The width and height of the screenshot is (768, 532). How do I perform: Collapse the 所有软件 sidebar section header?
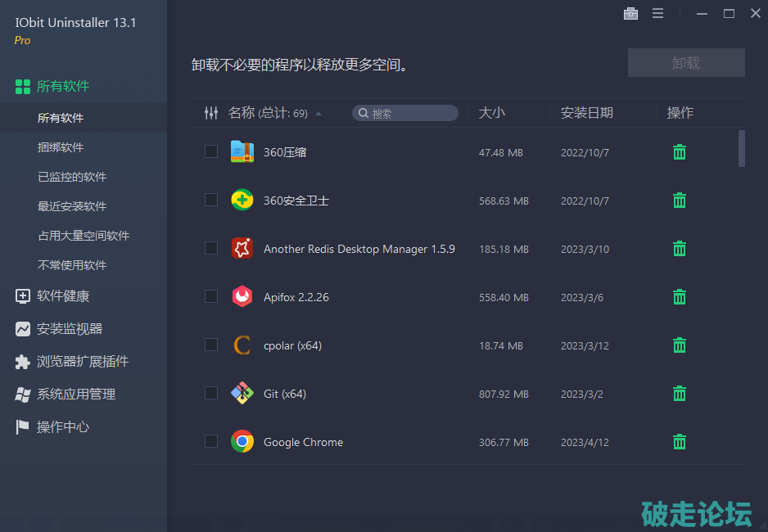click(63, 86)
